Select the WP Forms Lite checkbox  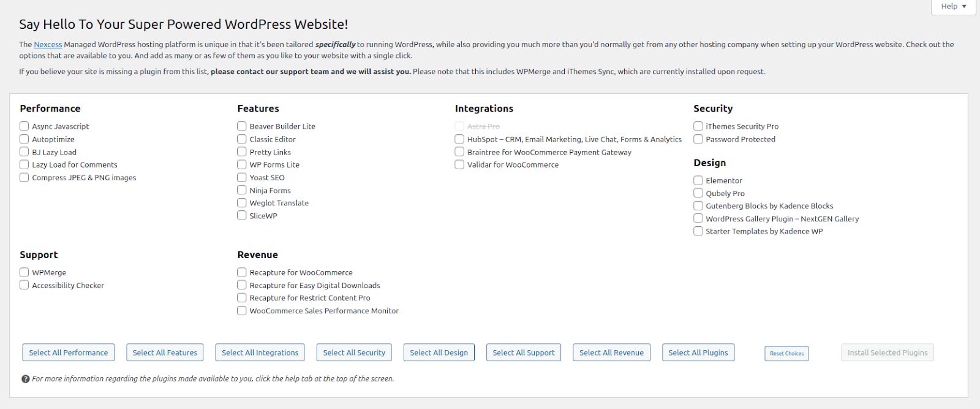(x=242, y=164)
